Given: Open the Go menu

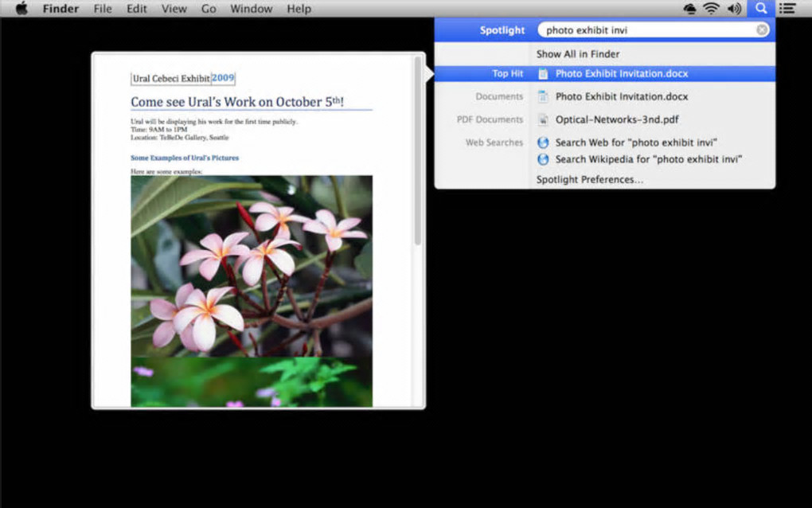Looking at the screenshot, I should pos(209,9).
